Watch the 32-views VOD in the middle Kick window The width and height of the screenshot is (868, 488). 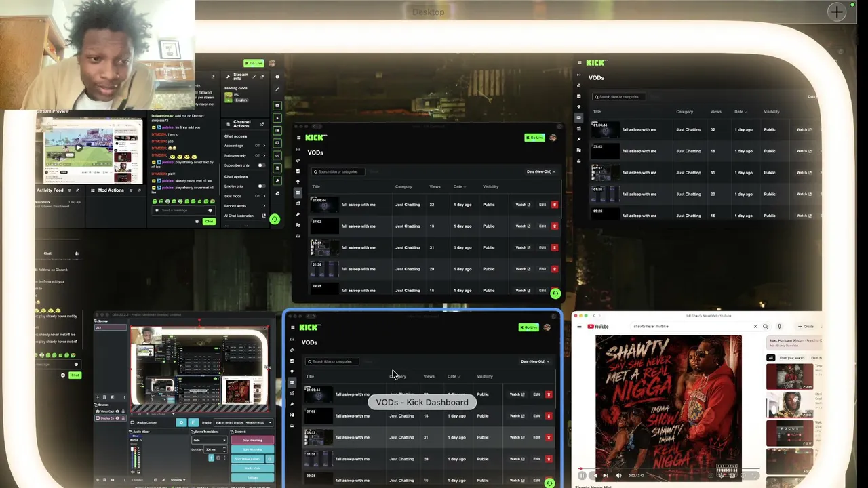pyautogui.click(x=523, y=205)
